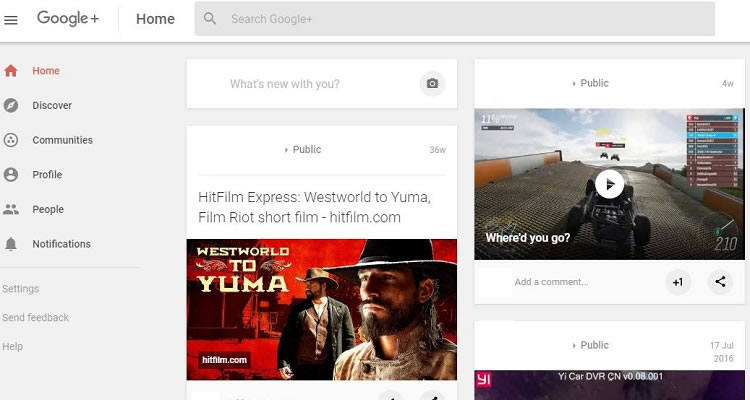Expand Public arrow on 36w post
Screen dimensions: 750x400
point(286,150)
